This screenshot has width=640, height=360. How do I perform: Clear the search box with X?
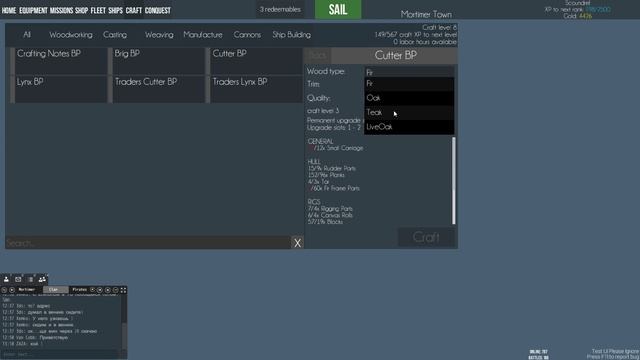coord(298,243)
